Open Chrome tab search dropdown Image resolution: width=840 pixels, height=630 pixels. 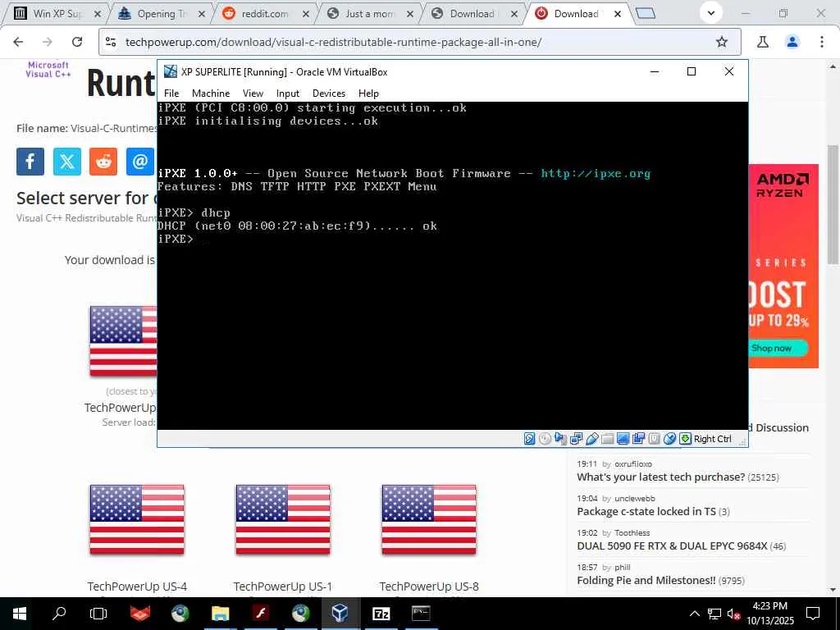[711, 13]
